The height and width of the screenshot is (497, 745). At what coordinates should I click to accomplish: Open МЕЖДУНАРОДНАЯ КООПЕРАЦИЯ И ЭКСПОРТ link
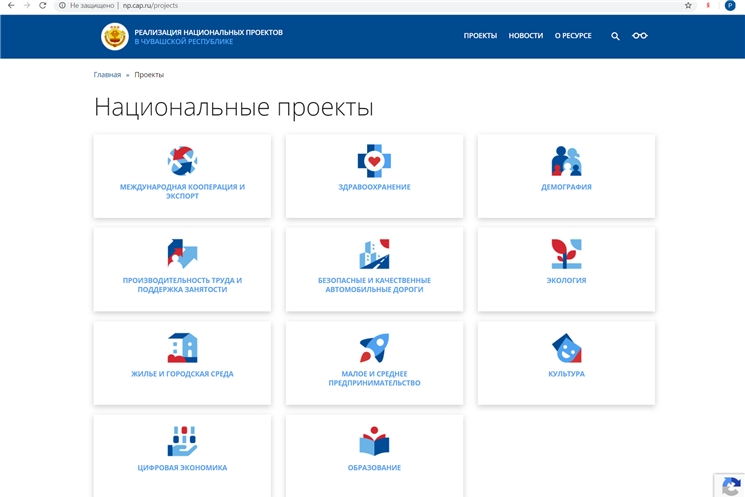182,191
